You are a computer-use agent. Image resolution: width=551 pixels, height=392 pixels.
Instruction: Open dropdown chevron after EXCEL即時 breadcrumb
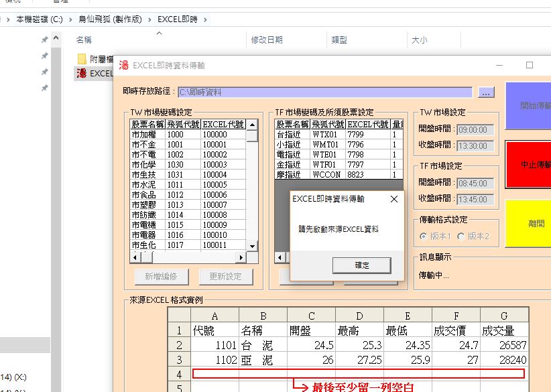[205, 19]
